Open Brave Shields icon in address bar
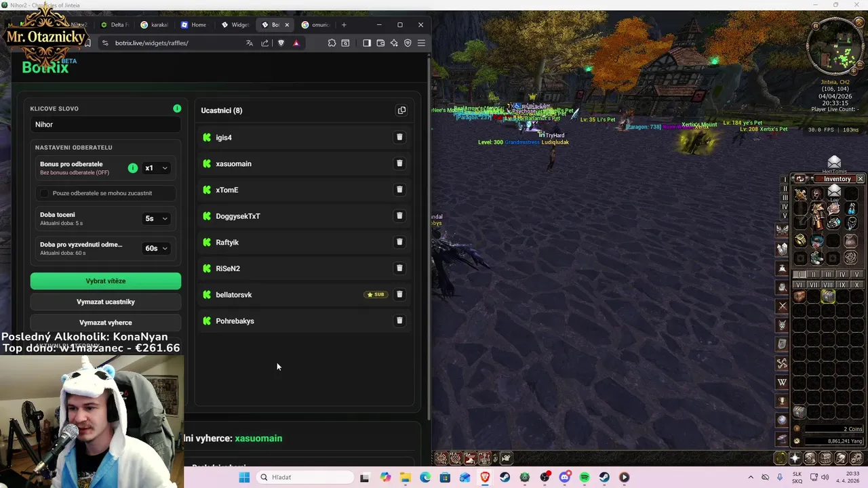 click(x=281, y=43)
